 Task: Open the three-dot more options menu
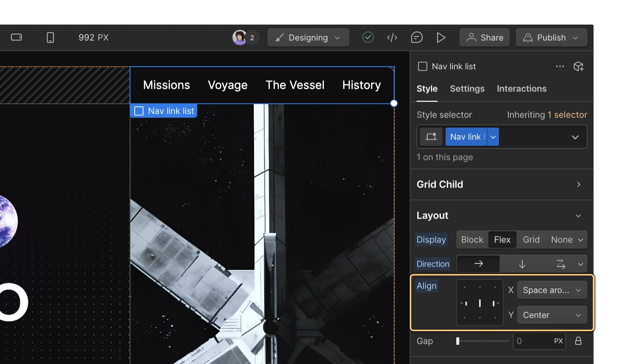coord(560,66)
